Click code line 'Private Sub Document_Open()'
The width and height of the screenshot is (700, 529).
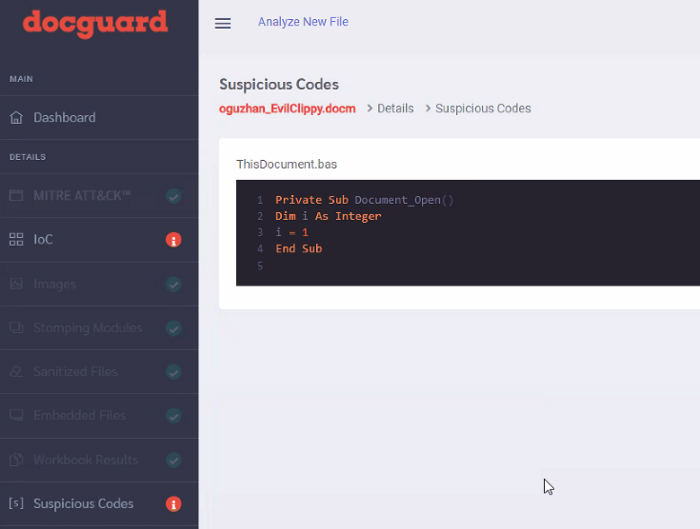click(364, 200)
